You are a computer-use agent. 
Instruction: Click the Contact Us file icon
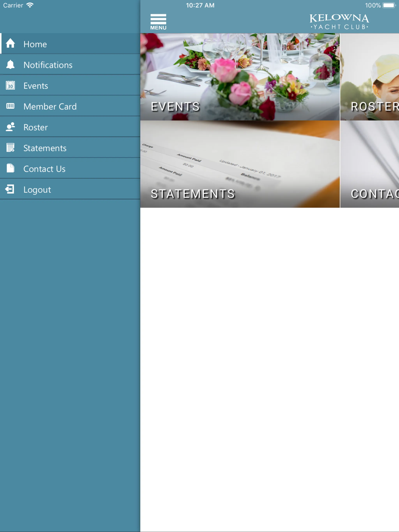[11, 168]
